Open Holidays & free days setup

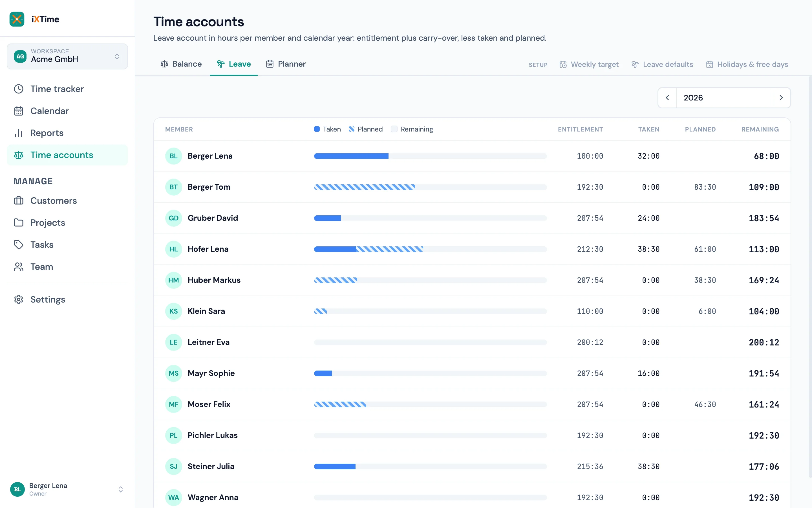[x=747, y=64]
